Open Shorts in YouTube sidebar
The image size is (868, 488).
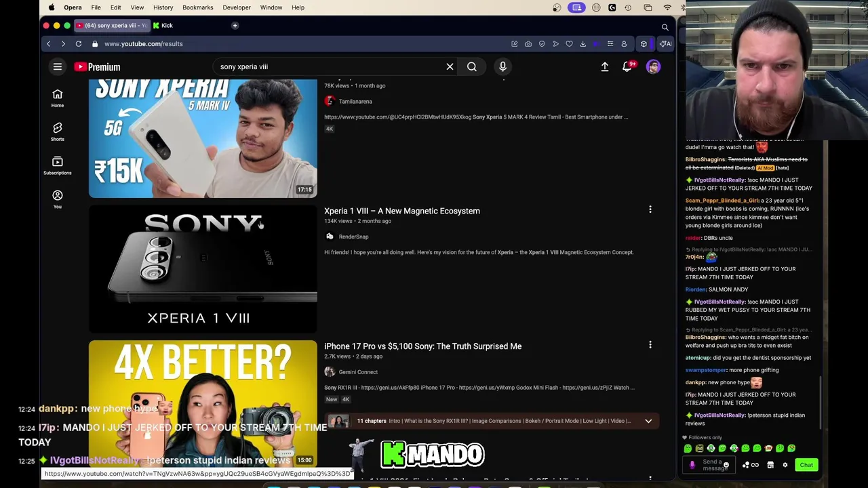pyautogui.click(x=58, y=132)
